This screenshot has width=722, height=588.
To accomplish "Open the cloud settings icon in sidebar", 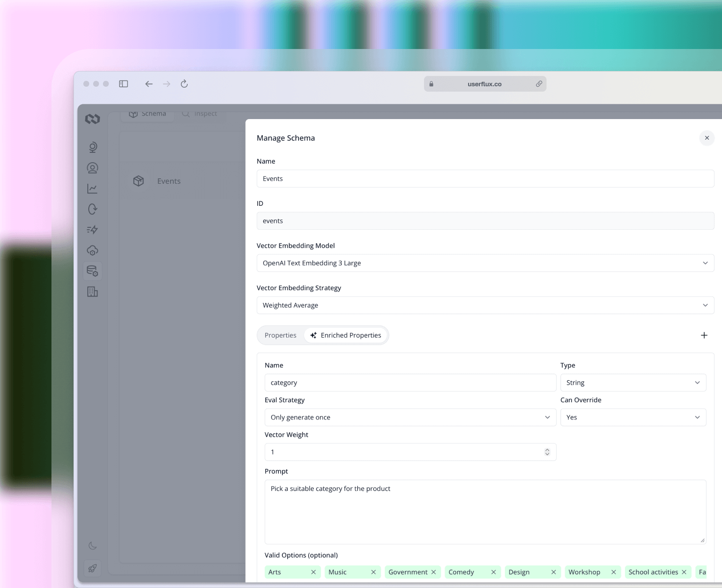I will 92,250.
